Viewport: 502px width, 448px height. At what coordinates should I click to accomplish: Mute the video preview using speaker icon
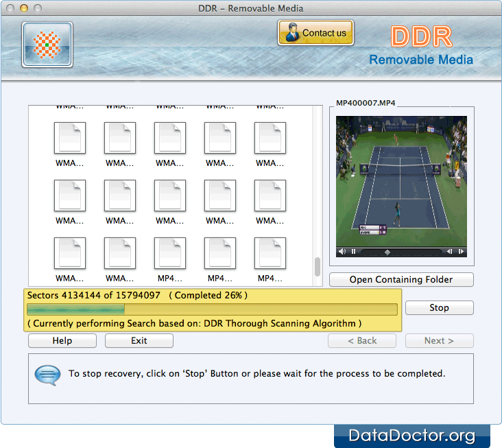point(342,251)
